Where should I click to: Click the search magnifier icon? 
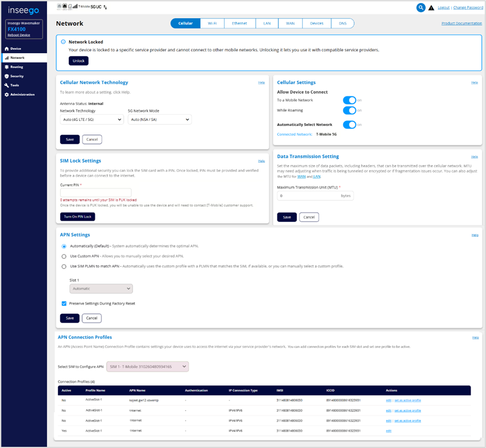coord(421,7)
